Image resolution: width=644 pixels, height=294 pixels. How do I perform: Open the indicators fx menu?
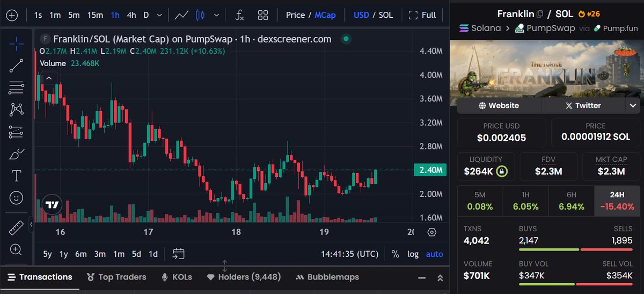point(239,15)
